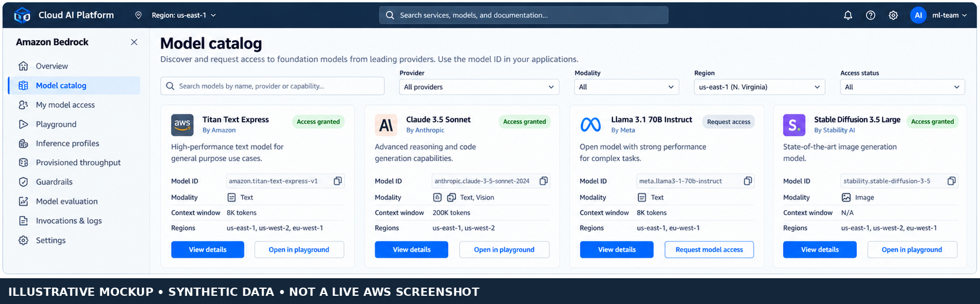Viewport: 980px width, 304px height.
Task: Click the Access granted badge on Titan card
Action: click(x=318, y=122)
